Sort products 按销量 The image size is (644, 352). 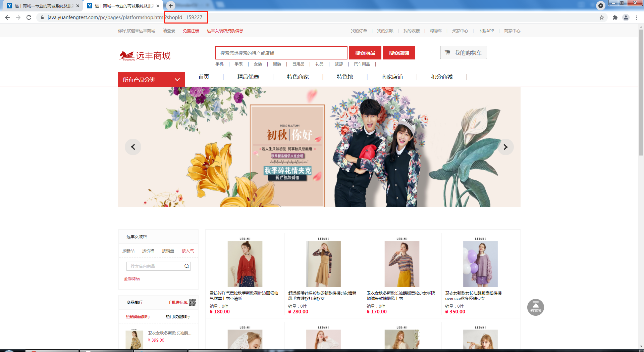168,251
